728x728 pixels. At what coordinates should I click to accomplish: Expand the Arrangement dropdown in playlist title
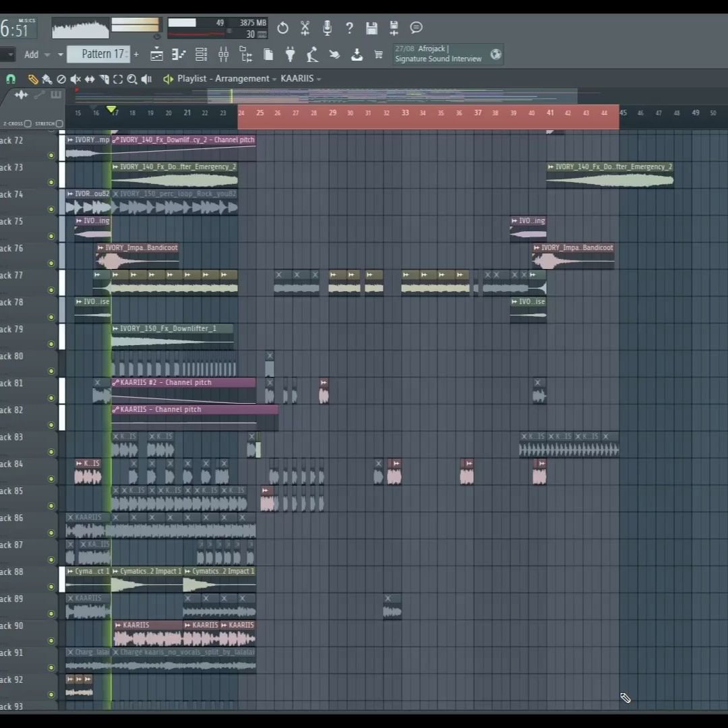[x=274, y=79]
